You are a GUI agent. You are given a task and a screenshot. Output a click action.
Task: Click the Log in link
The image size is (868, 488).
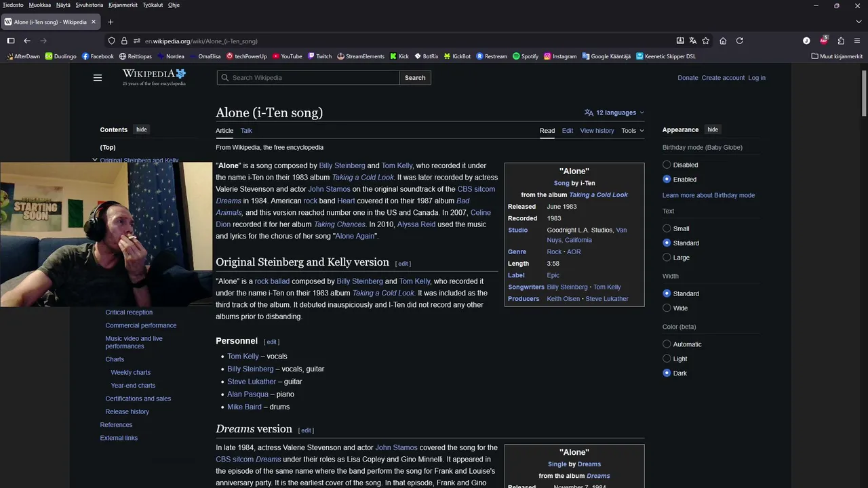click(x=757, y=78)
